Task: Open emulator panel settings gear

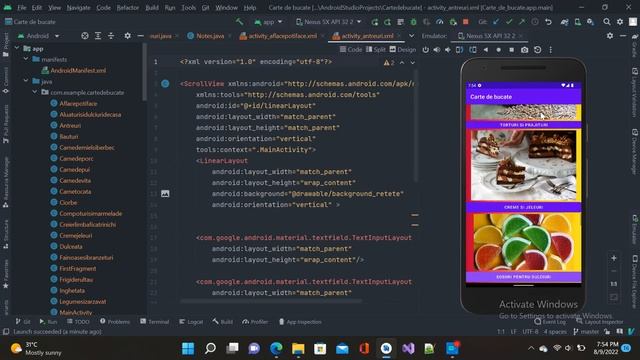Action: tap(610, 36)
